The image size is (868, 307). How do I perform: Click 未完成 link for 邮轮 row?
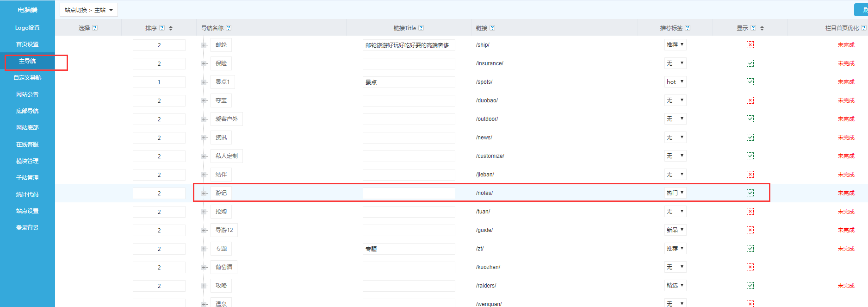coord(846,45)
